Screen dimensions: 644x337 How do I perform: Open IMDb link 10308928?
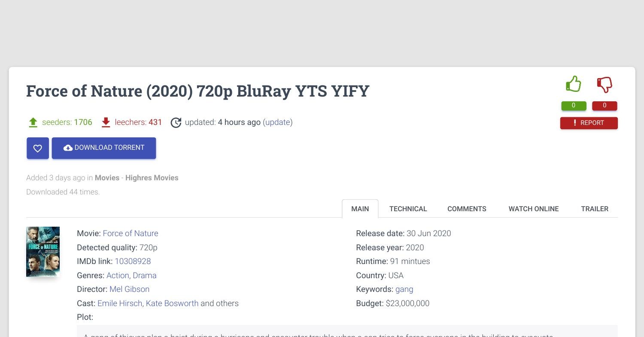pyautogui.click(x=133, y=261)
